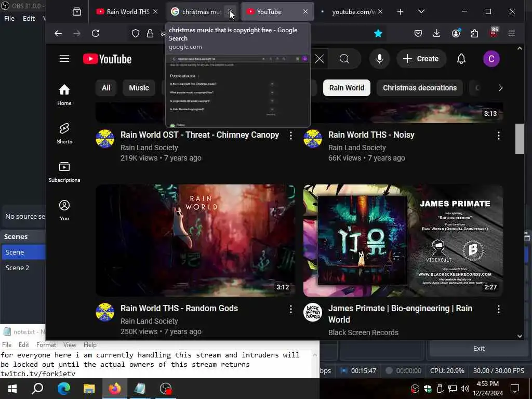This screenshot has height=399, width=532.
Task: Open You in YouTube sidebar
Action: coord(64,210)
